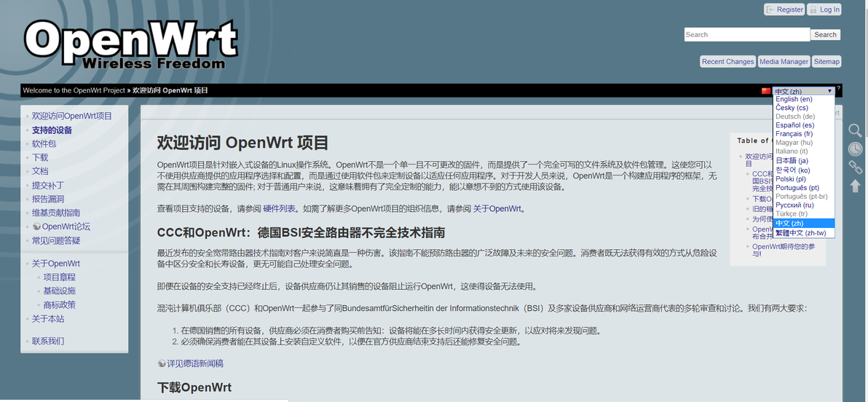Follow the 关于OpenWrt link in article text
868x402 pixels.
497,209
